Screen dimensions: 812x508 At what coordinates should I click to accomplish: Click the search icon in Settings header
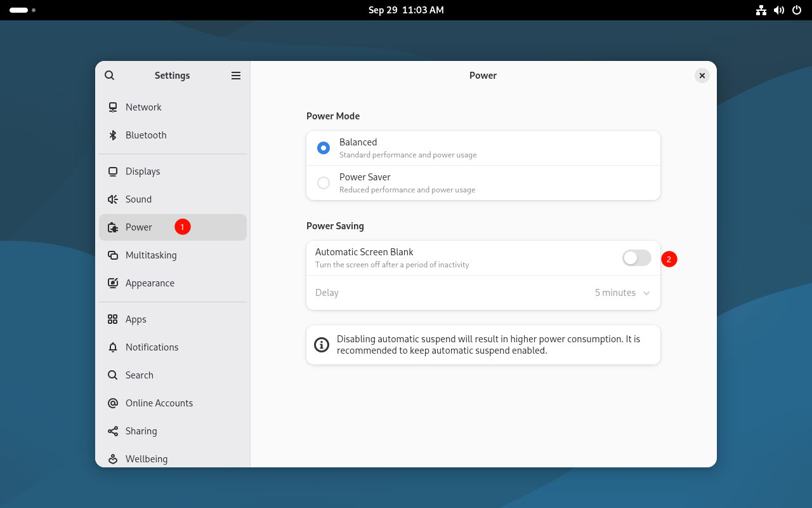(x=110, y=76)
